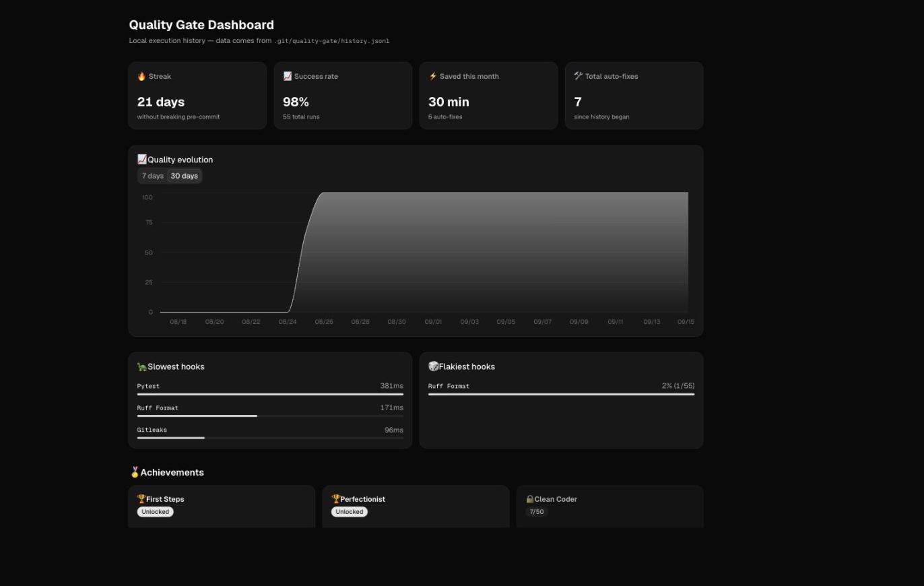Select the 30 days tab

tap(185, 176)
